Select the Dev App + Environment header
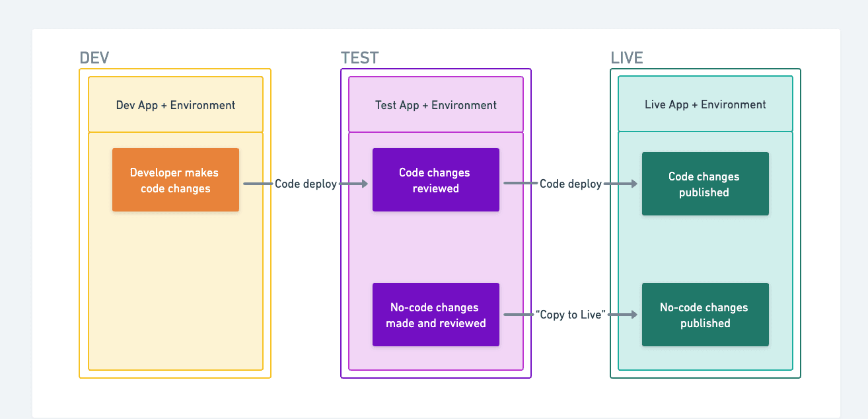The width and height of the screenshot is (868, 419). click(x=175, y=104)
